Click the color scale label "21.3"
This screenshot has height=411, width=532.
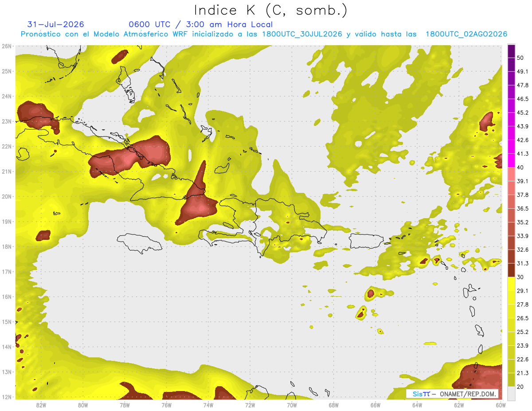[522, 373]
